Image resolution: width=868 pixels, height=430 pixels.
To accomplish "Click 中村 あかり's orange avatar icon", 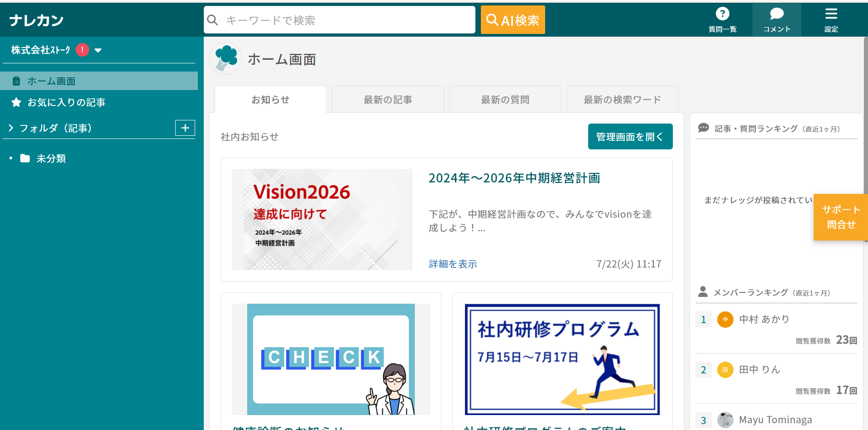I will point(725,320).
